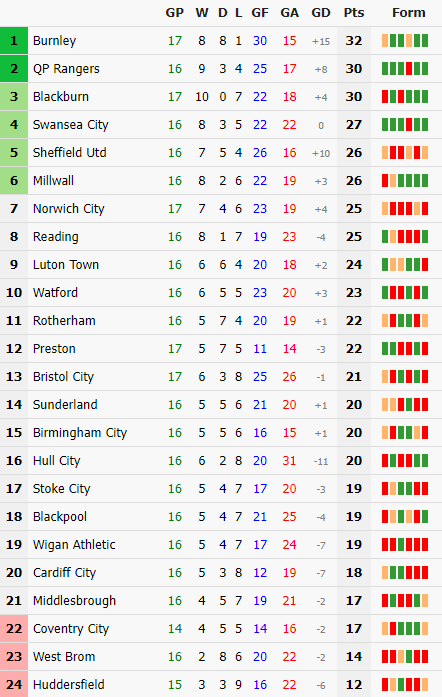442x697 pixels.
Task: Click Hull City's form indicator bars
Action: 405,461
